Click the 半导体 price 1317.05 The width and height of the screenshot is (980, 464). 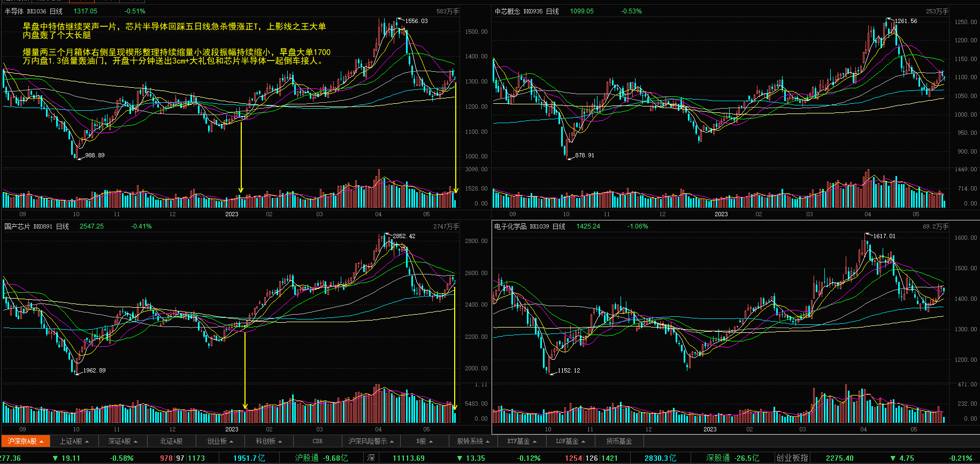click(x=86, y=11)
